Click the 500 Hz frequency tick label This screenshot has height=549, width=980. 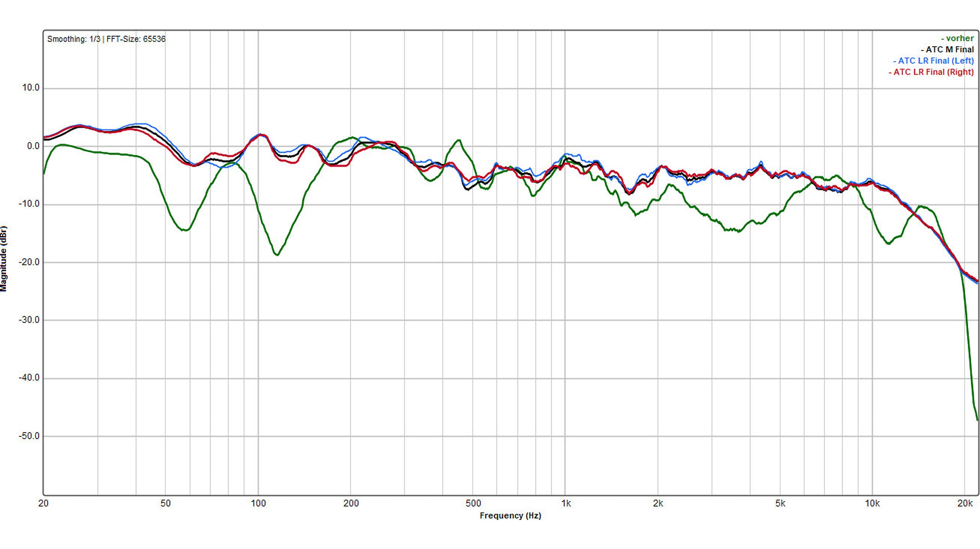pos(473,503)
